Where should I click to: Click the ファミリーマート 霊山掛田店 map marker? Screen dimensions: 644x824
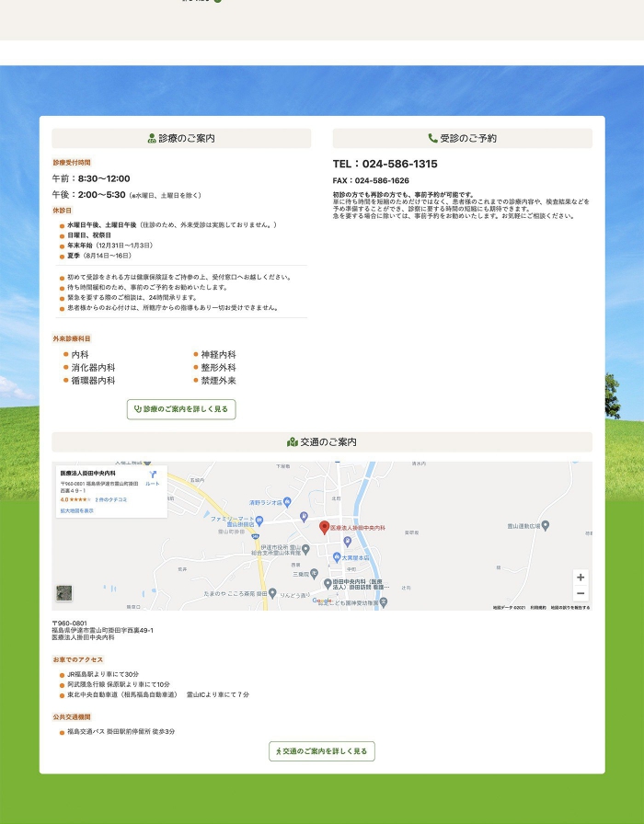pos(259,521)
